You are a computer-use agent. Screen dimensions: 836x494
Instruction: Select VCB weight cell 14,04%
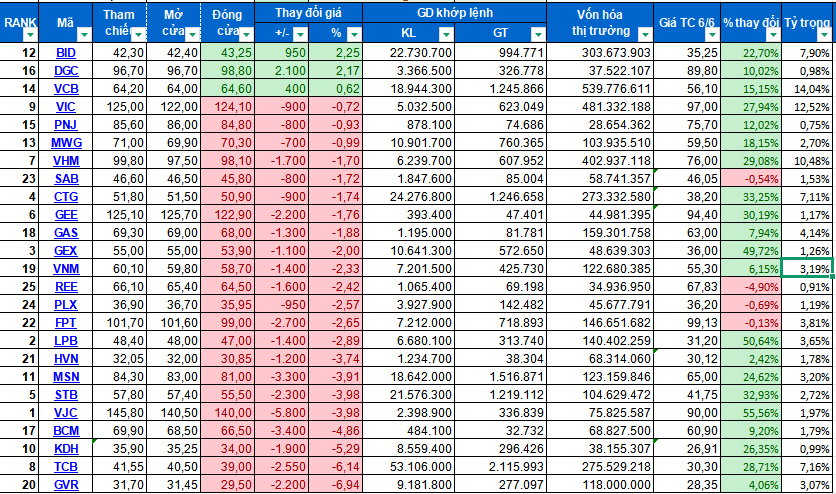tap(806, 89)
